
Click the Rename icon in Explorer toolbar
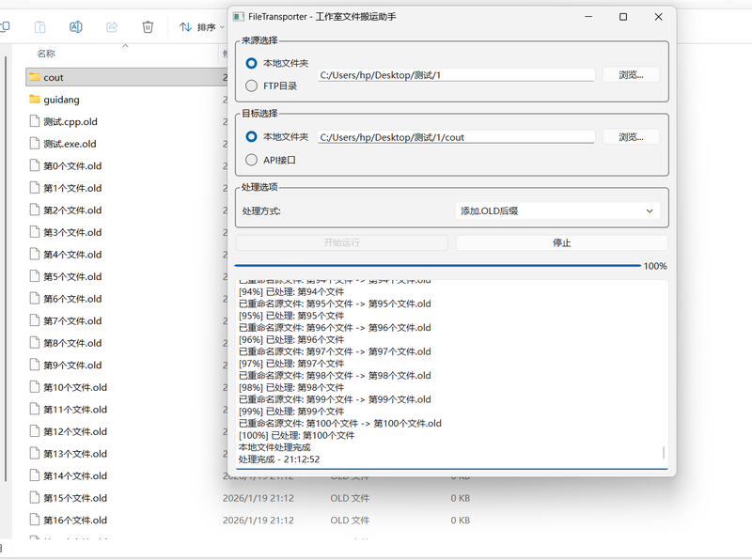pos(76,27)
